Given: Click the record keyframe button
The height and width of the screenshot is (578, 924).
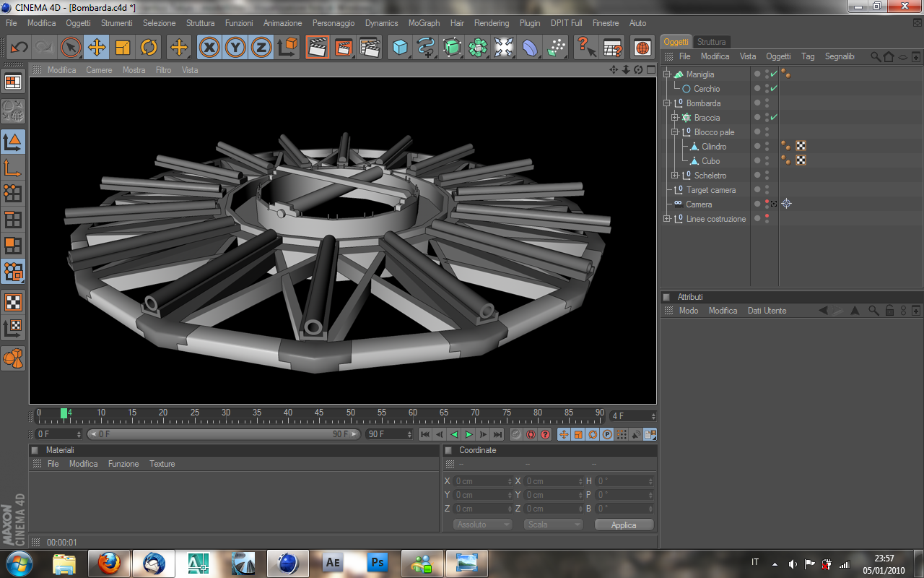Looking at the screenshot, I should 516,434.
